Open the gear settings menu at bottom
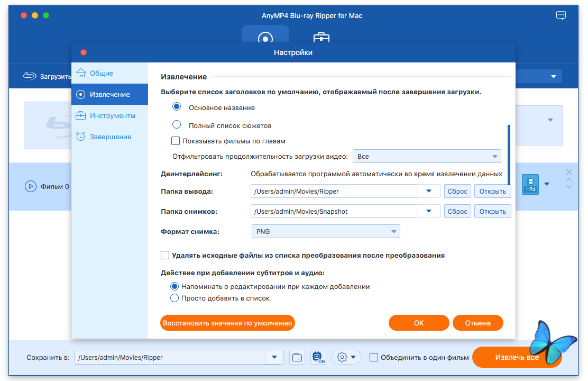This screenshot has height=381, width=588. pyautogui.click(x=346, y=357)
